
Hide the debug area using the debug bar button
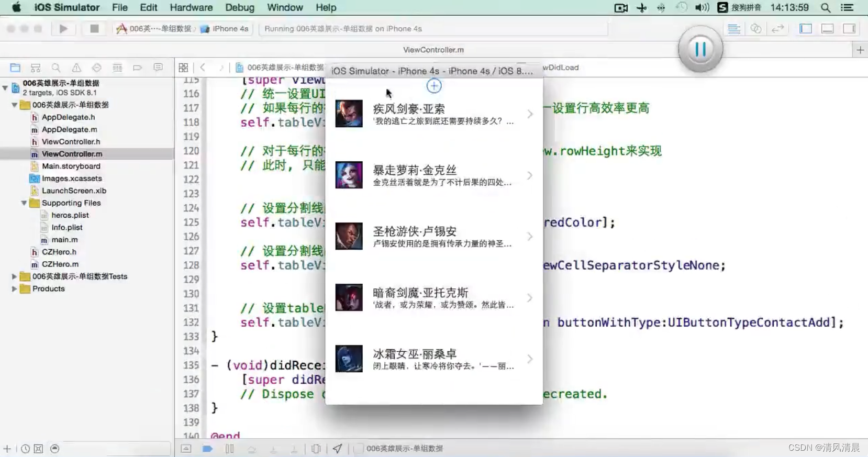(x=186, y=449)
